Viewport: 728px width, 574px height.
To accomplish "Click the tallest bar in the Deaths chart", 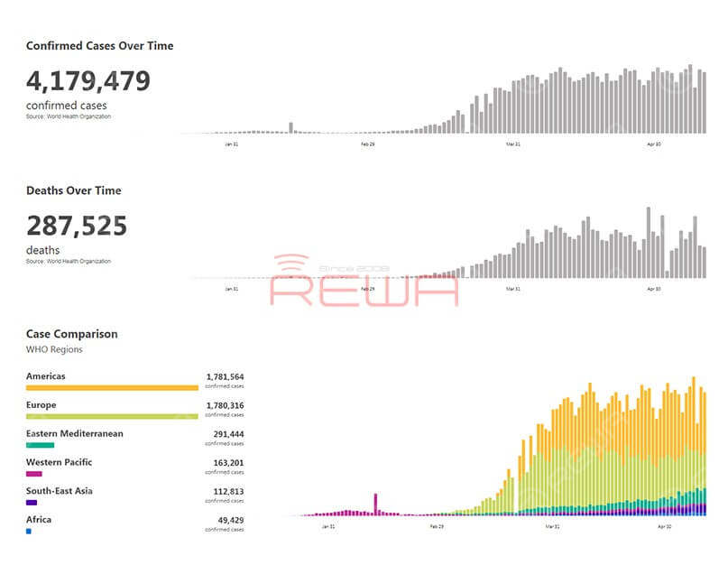I will click(x=649, y=243).
